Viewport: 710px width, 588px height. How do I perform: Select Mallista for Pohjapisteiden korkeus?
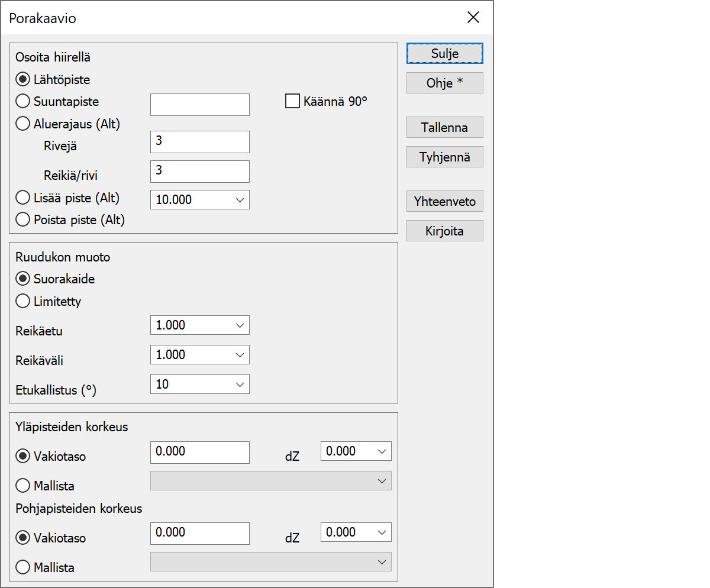click(x=23, y=567)
